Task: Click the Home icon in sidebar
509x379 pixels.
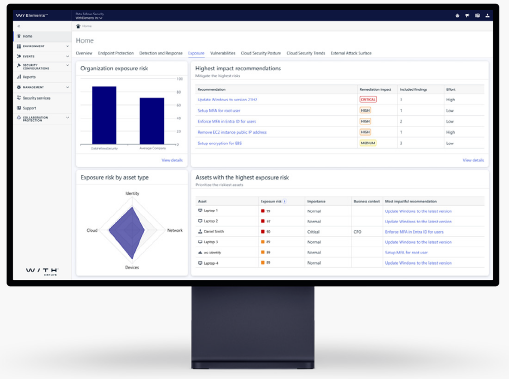Action: (x=19, y=36)
